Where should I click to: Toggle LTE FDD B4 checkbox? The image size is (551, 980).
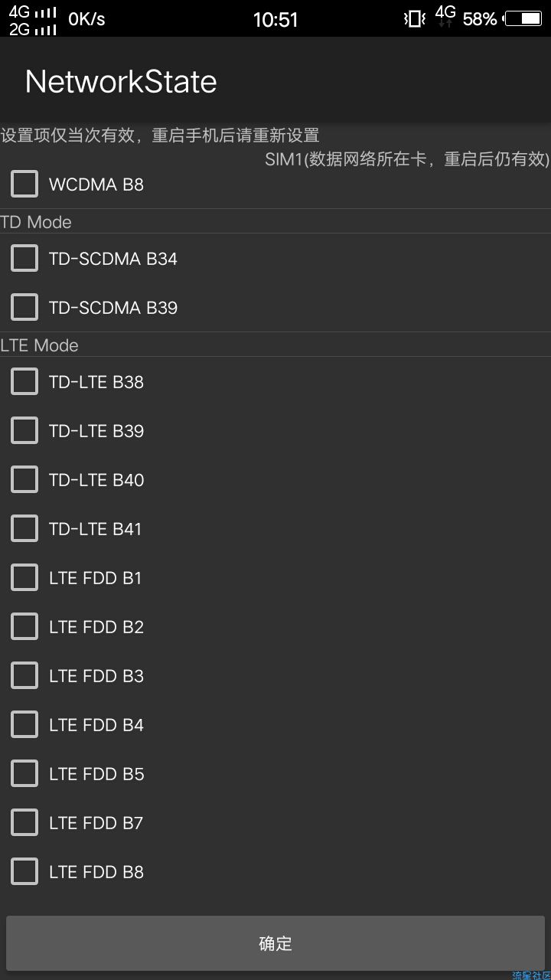tap(24, 724)
